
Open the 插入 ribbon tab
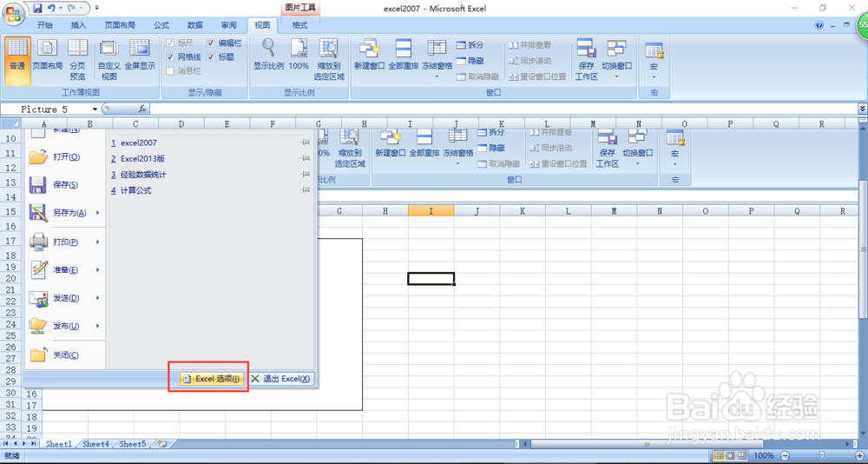click(x=79, y=25)
